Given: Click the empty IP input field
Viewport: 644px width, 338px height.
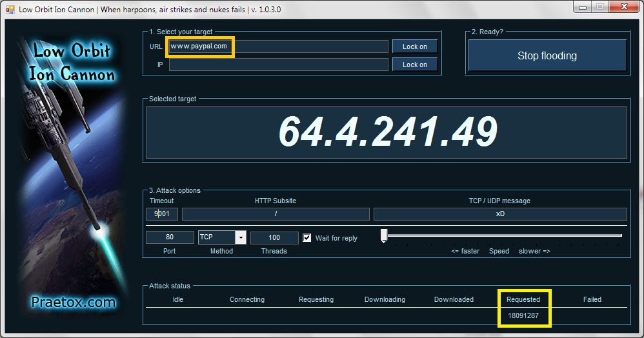Looking at the screenshot, I should pyautogui.click(x=279, y=65).
